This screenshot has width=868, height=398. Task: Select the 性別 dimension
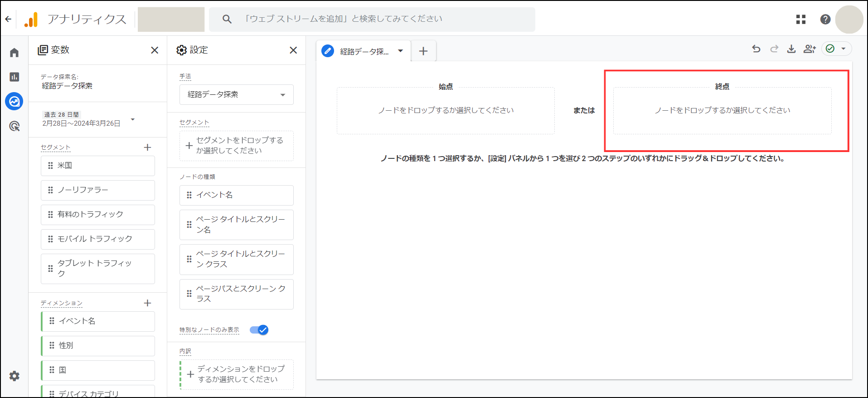pos(98,346)
